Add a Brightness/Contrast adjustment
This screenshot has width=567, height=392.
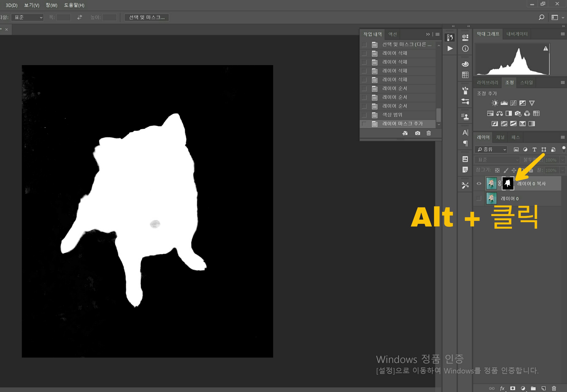pos(495,103)
